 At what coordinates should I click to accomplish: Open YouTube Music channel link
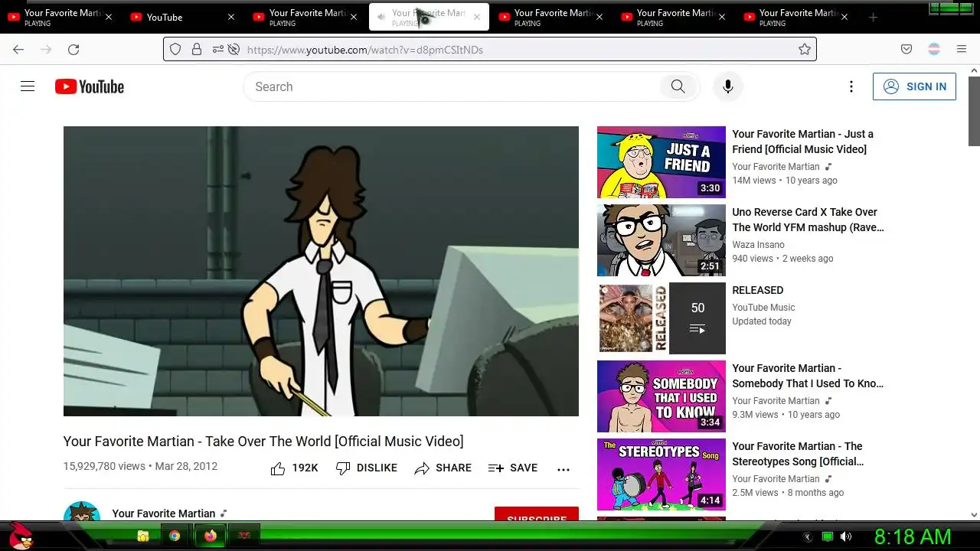tap(763, 308)
